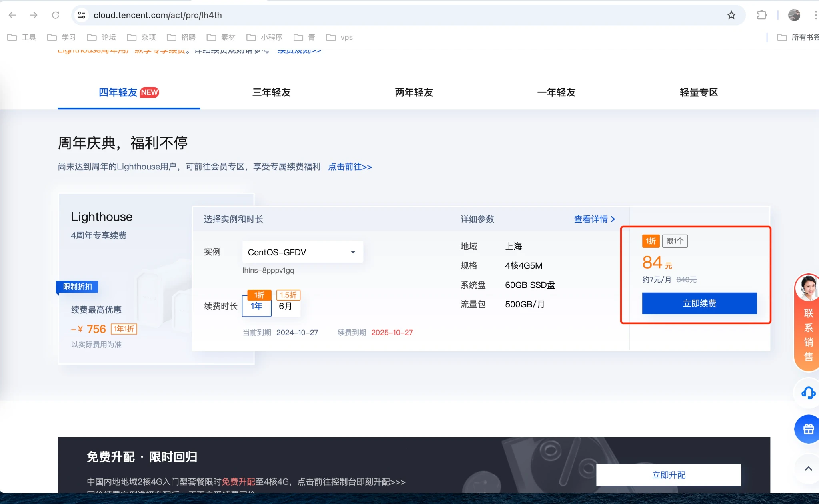The image size is (819, 504).
Task: Bookmark page with the star icon
Action: tap(731, 15)
